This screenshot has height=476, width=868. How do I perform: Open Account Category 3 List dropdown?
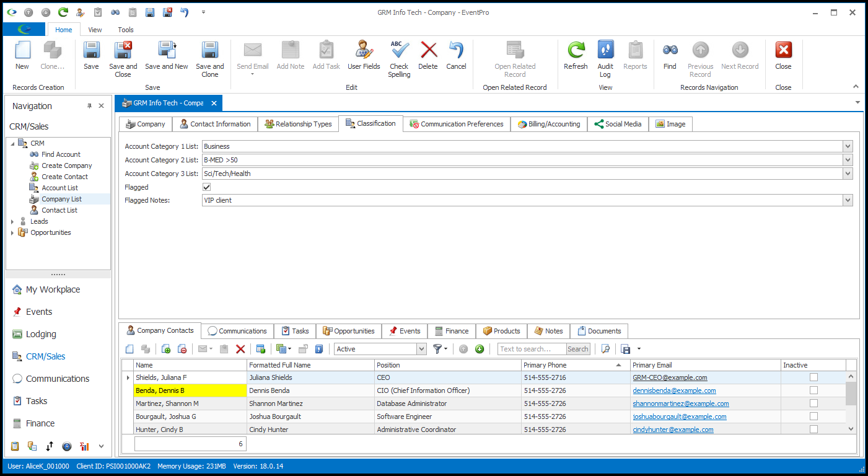pos(848,174)
